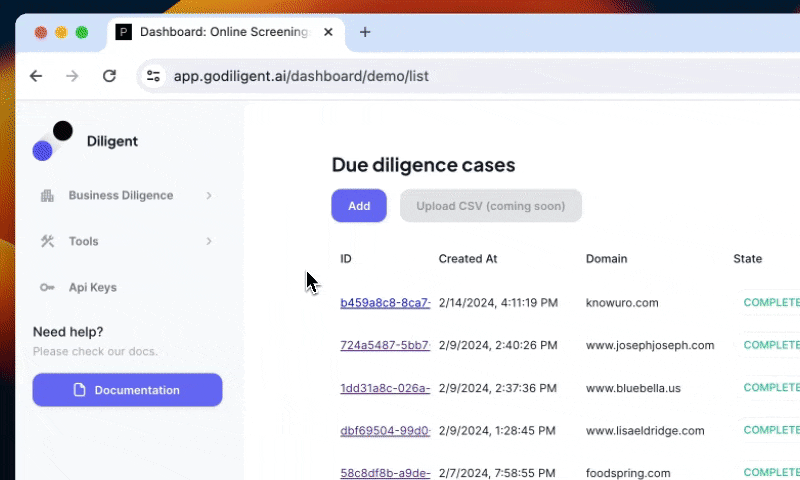Viewport: 800px width, 480px height.
Task: Click the Tools wrench icon
Action: point(47,241)
